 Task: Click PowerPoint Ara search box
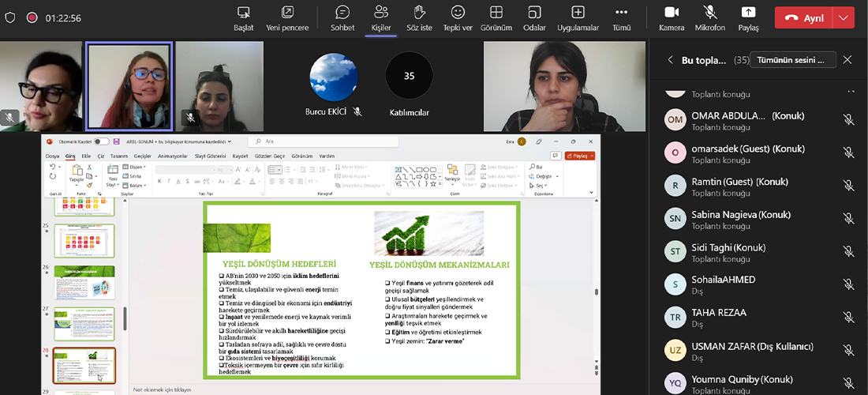pyautogui.click(x=324, y=142)
